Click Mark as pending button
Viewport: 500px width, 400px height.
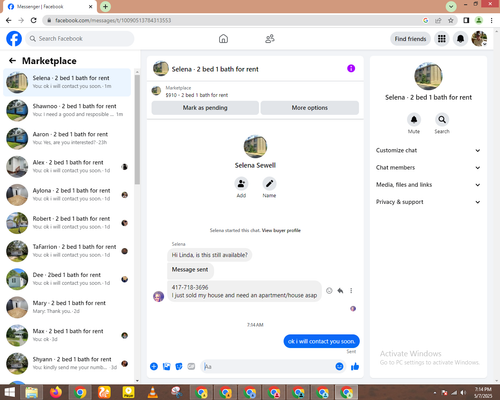(x=205, y=108)
